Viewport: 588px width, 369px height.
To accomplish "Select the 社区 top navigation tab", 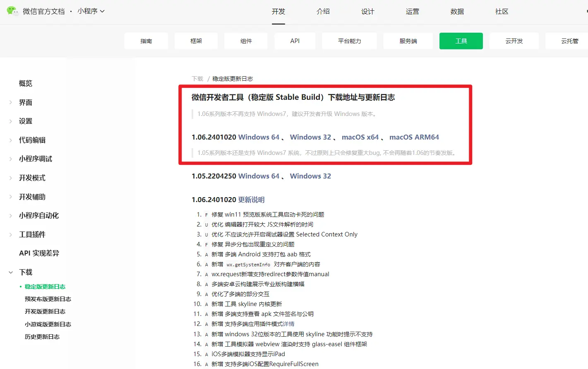I will click(502, 12).
